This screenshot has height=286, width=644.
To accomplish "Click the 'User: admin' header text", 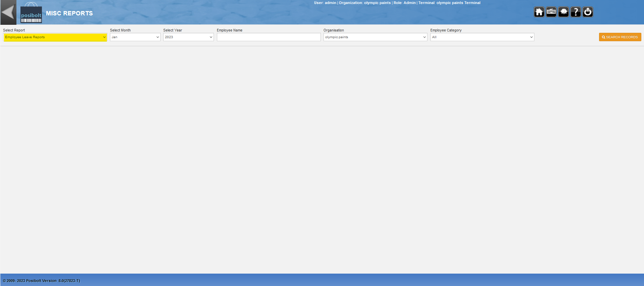I will [325, 3].
